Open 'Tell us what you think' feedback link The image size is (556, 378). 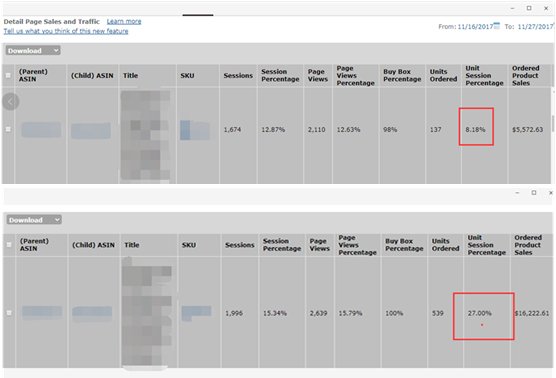tap(66, 31)
